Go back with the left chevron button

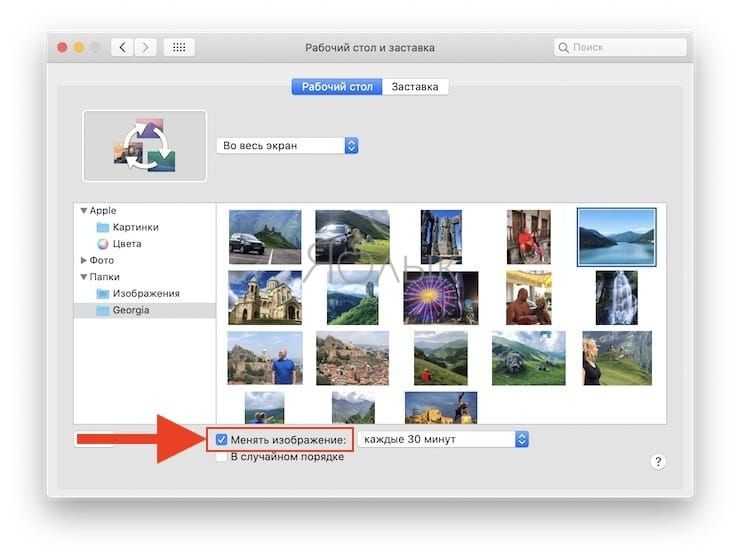122,47
